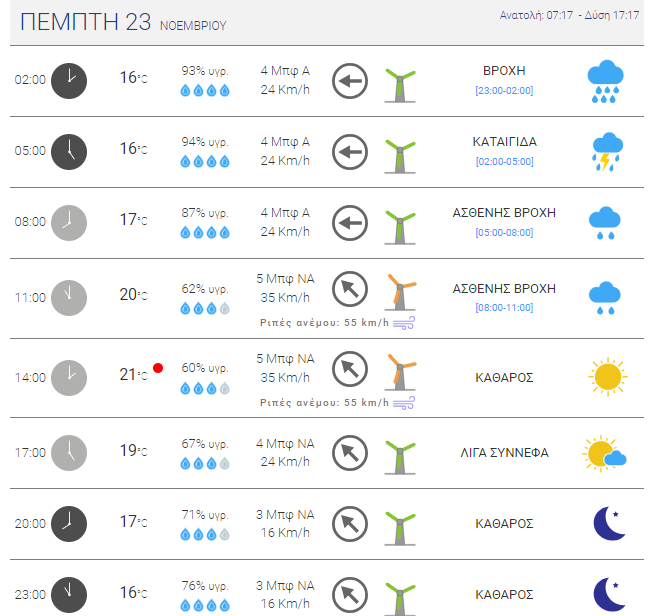Screen dimensions: 651x616
Task: Click the ΑΣΘΕΝΗΣ ΒΡΟΧΗ label at 08:00
Action: tap(504, 213)
